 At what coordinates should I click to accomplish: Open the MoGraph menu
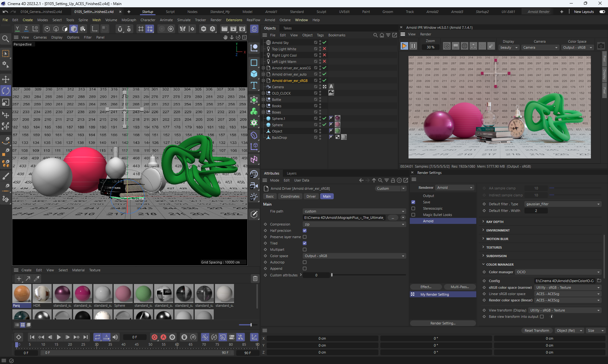tap(129, 20)
